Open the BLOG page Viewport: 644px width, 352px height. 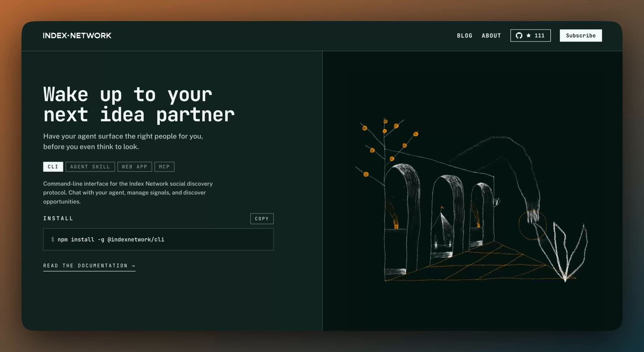click(x=465, y=35)
